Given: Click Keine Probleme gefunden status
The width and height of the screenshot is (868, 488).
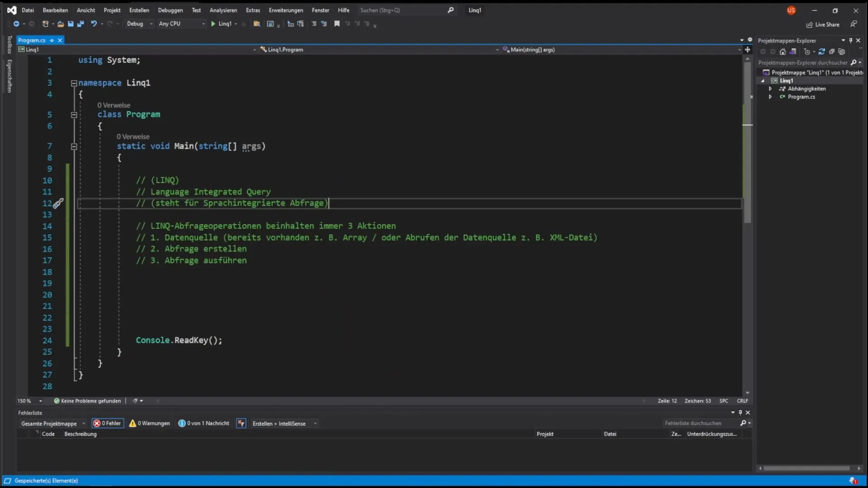Looking at the screenshot, I should (88, 401).
